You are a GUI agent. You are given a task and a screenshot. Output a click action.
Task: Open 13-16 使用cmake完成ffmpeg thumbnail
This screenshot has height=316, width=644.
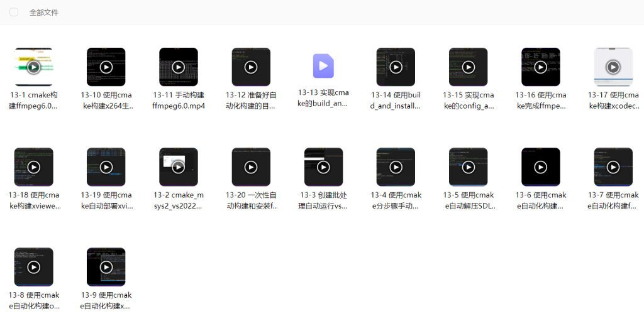pos(540,67)
